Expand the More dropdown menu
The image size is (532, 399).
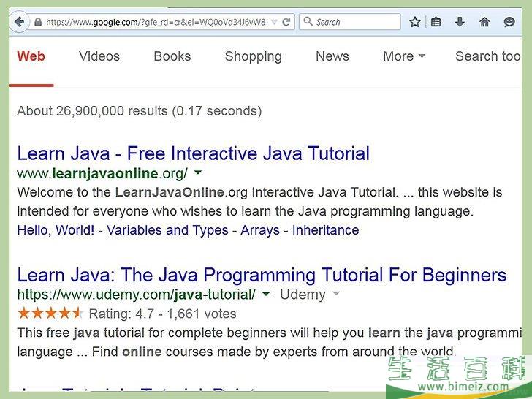[403, 56]
